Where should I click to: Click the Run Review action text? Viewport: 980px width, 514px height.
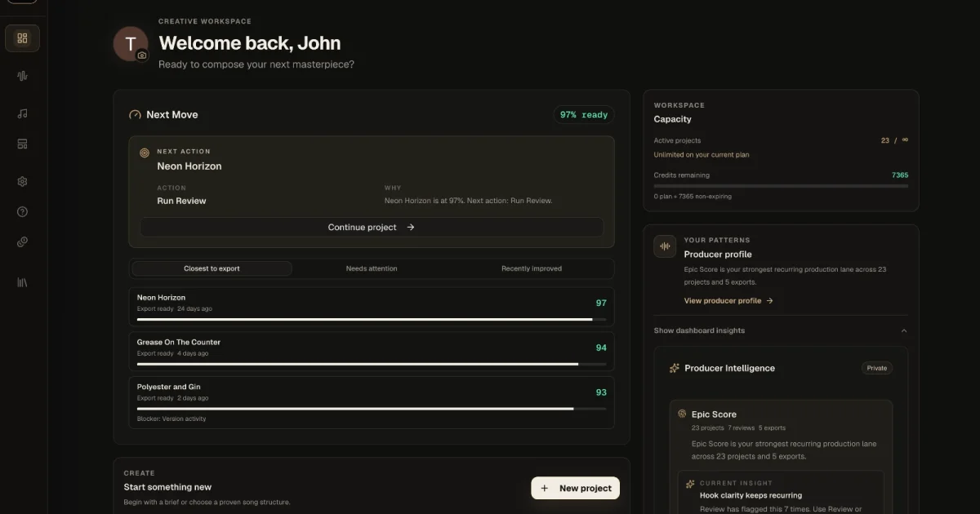pos(181,201)
